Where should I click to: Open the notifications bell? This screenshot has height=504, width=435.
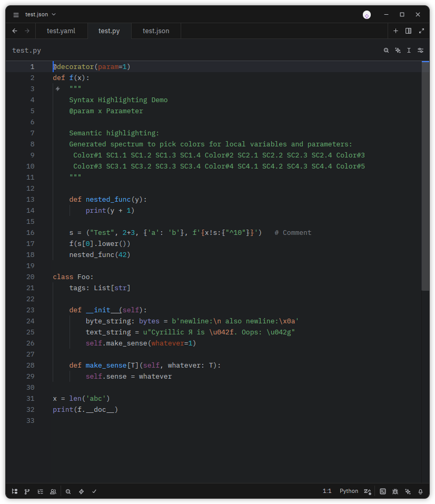(420, 491)
